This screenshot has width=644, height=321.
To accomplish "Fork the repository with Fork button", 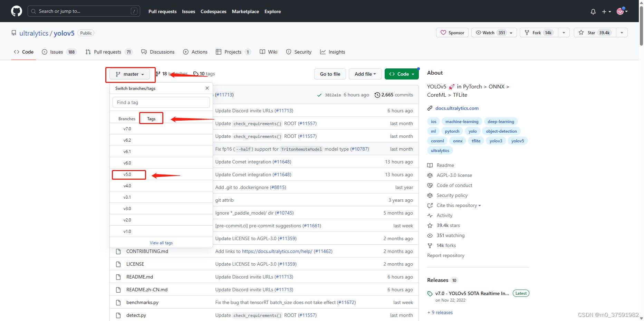I will (x=539, y=32).
